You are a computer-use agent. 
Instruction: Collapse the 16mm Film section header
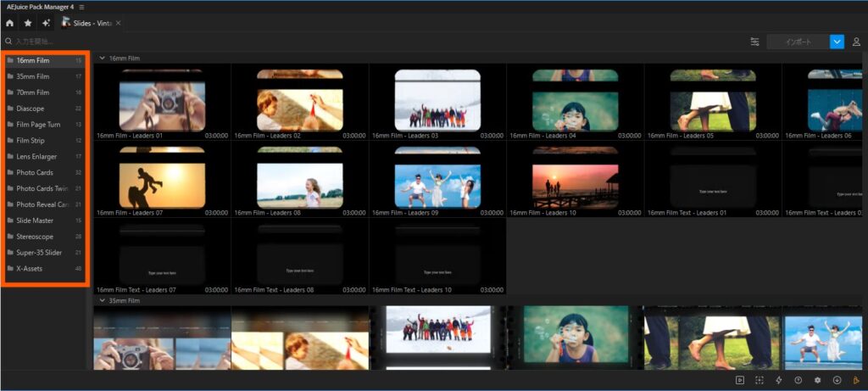pyautogui.click(x=103, y=59)
